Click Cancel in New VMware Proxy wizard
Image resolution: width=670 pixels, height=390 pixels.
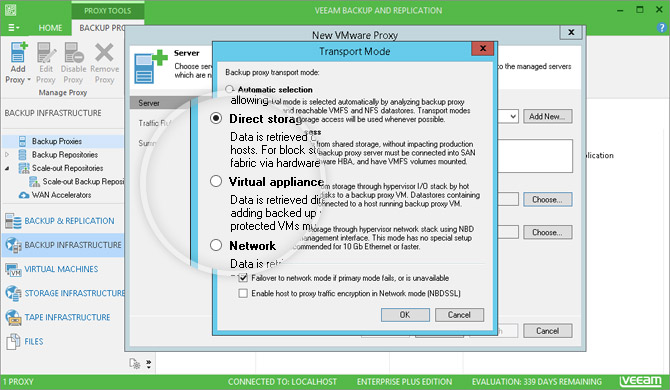548,331
